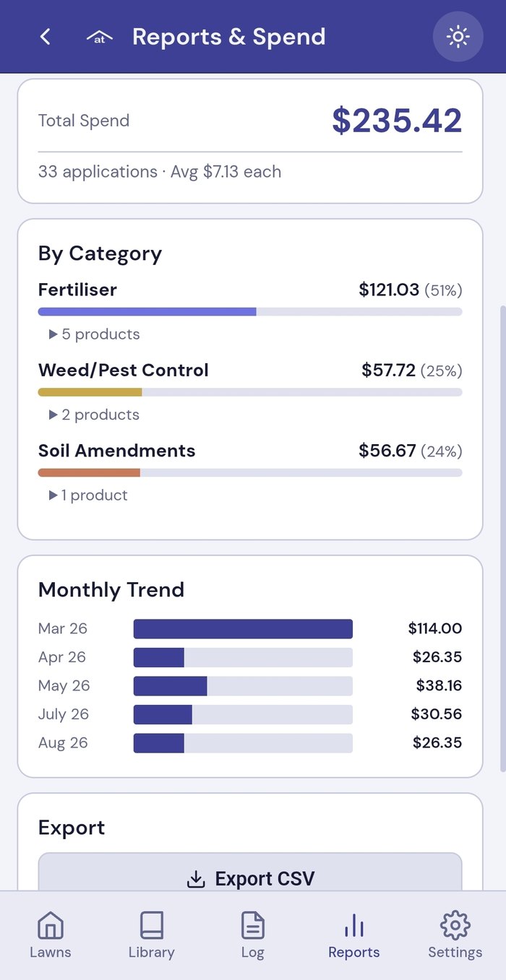
Task: Click the app logo in header
Action: [100, 38]
